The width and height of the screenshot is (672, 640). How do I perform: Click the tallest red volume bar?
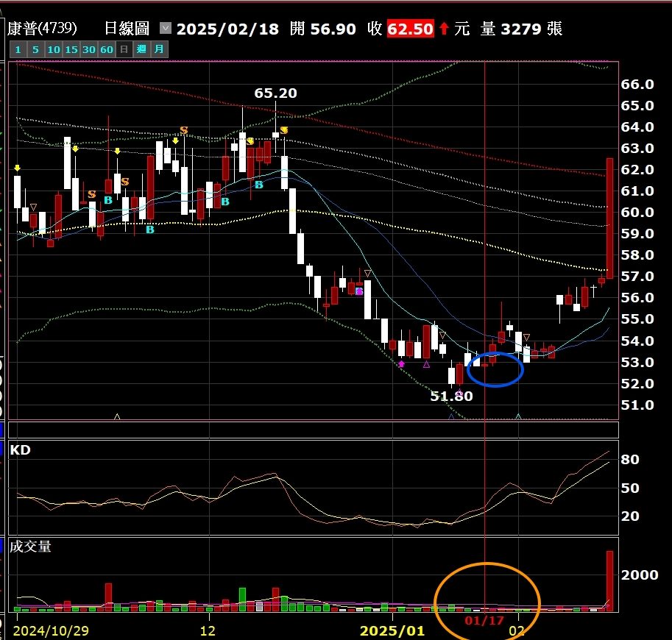(609, 581)
